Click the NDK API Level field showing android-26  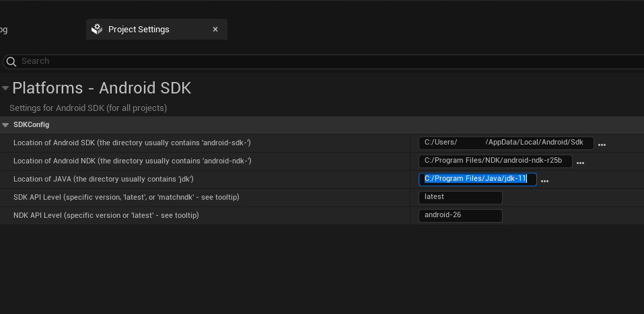[x=460, y=215]
